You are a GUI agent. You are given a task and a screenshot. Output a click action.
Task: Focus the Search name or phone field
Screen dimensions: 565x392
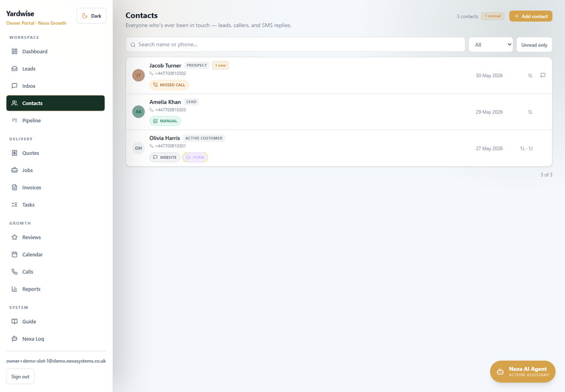(x=295, y=45)
